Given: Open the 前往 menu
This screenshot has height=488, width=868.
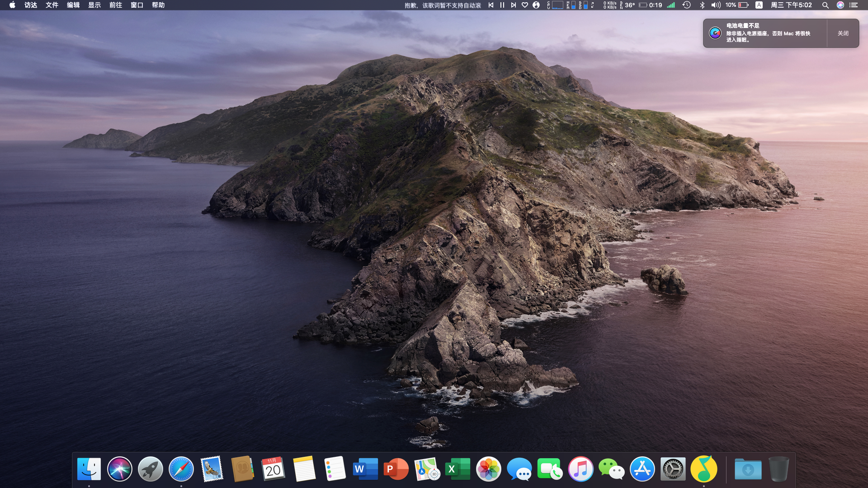Looking at the screenshot, I should click(x=116, y=5).
